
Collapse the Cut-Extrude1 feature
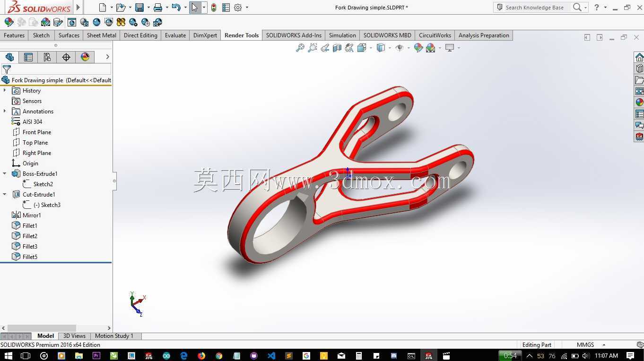[5, 194]
